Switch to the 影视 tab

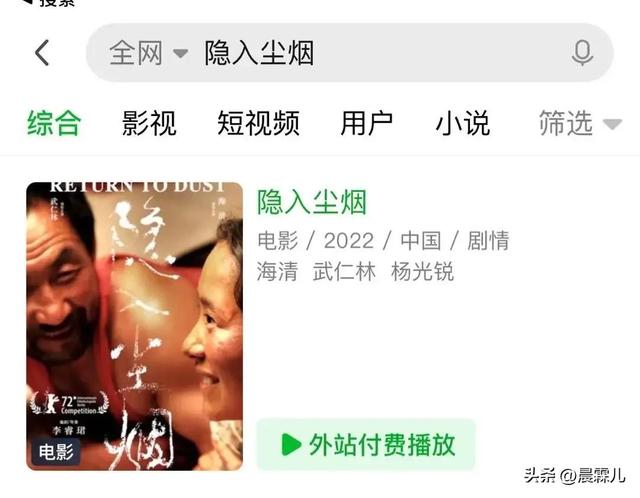[149, 123]
